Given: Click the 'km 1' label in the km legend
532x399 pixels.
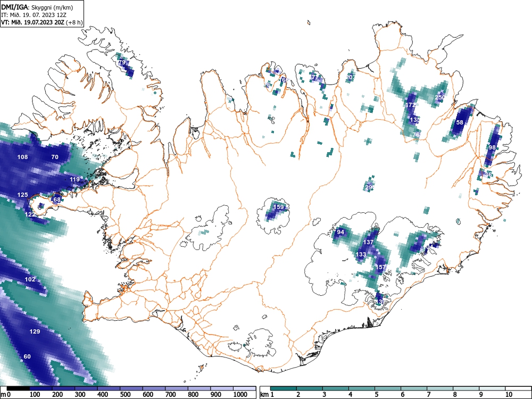Looking at the screenshot, I should pos(267,395).
